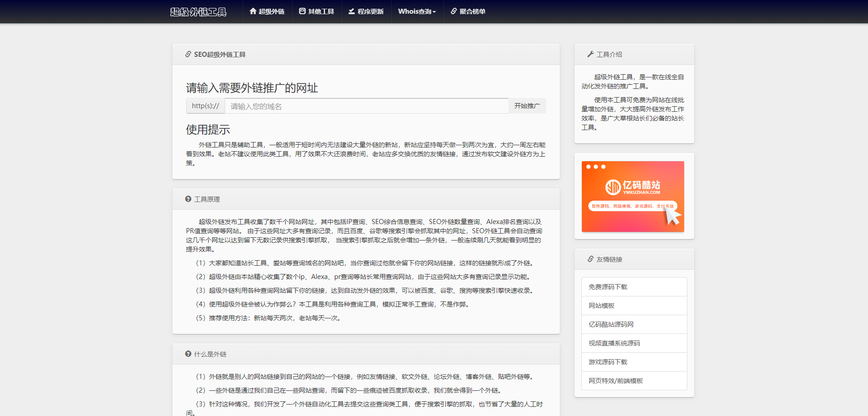This screenshot has width=868, height=416.
Task: Click the link icon in SEO超级外链工具 header
Action: (188, 54)
